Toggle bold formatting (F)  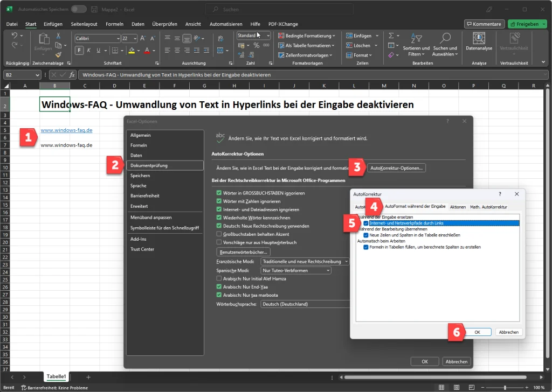pos(79,50)
